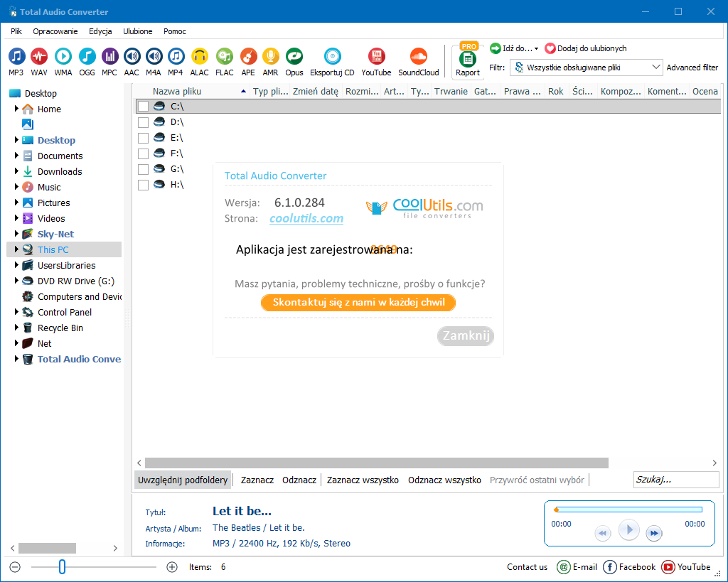Click the zoom in plus icon
This screenshot has height=582, width=728.
[x=172, y=567]
